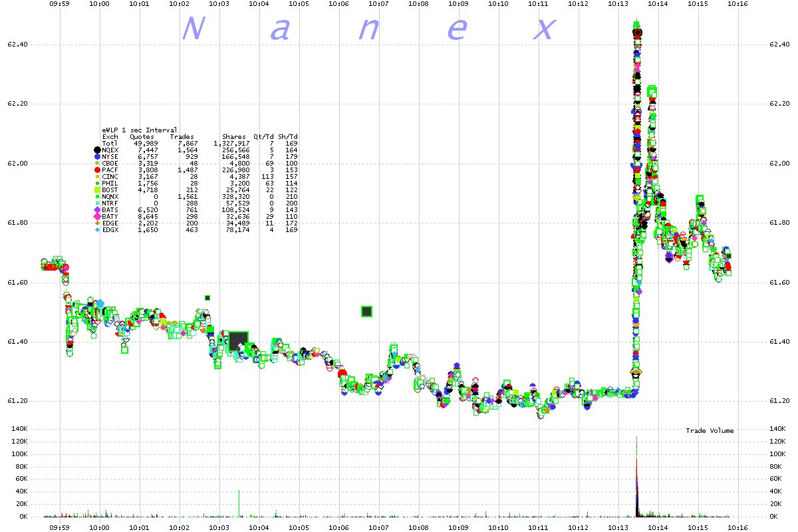Click the 'Trade Volume' label
The image size is (798, 532).
click(x=711, y=431)
